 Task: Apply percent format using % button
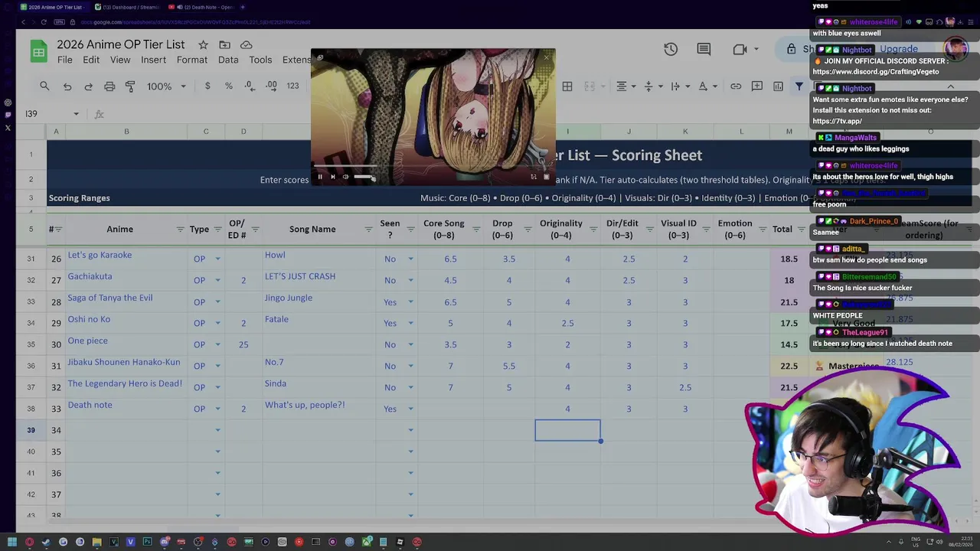[x=228, y=86]
